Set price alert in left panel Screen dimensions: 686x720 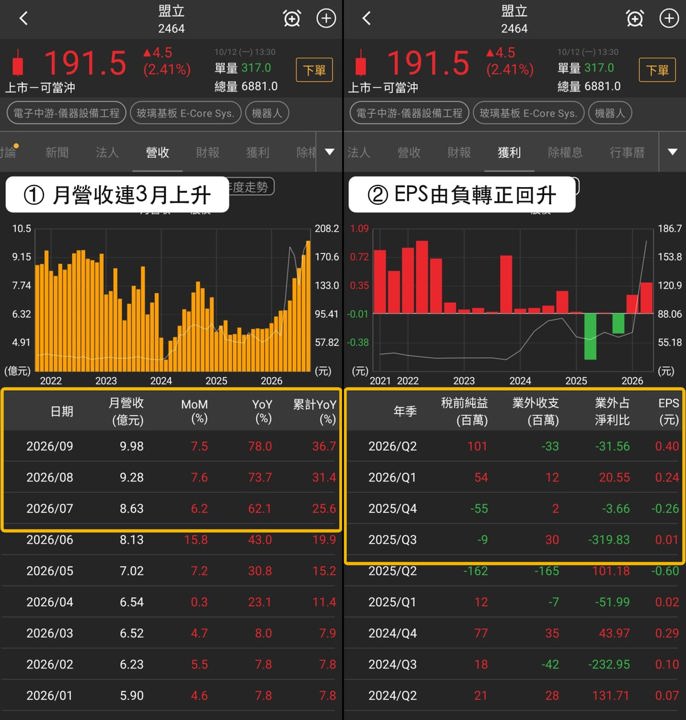[292, 19]
